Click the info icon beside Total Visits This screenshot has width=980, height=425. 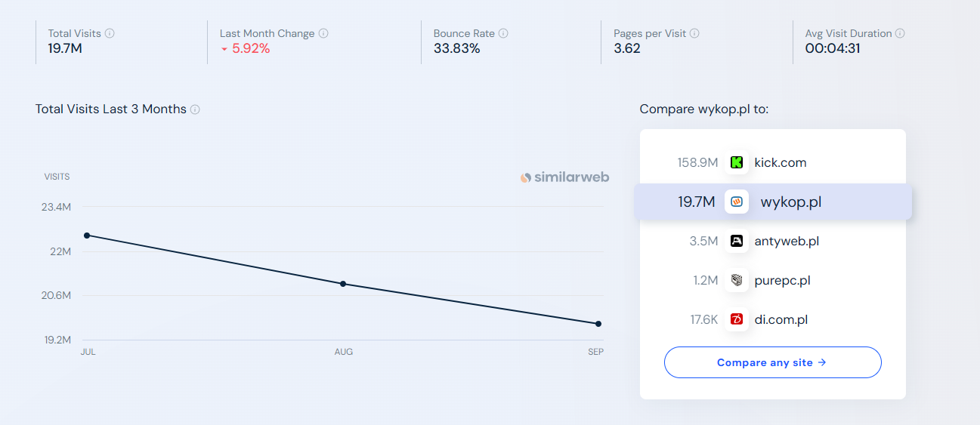coord(110,33)
